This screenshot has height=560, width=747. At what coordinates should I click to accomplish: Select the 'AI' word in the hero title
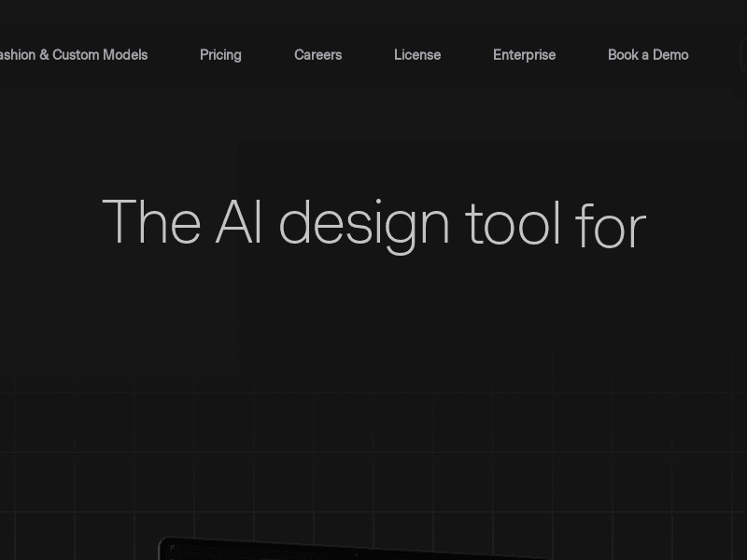[x=238, y=224]
